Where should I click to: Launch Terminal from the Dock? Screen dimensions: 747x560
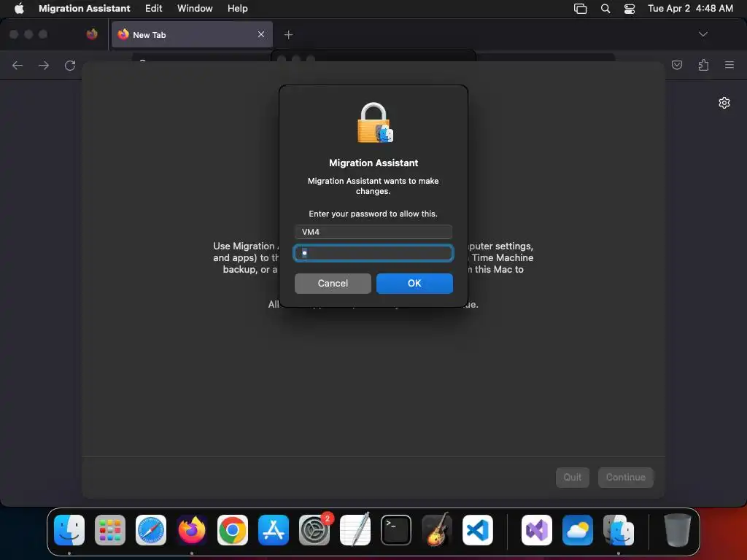click(x=396, y=530)
